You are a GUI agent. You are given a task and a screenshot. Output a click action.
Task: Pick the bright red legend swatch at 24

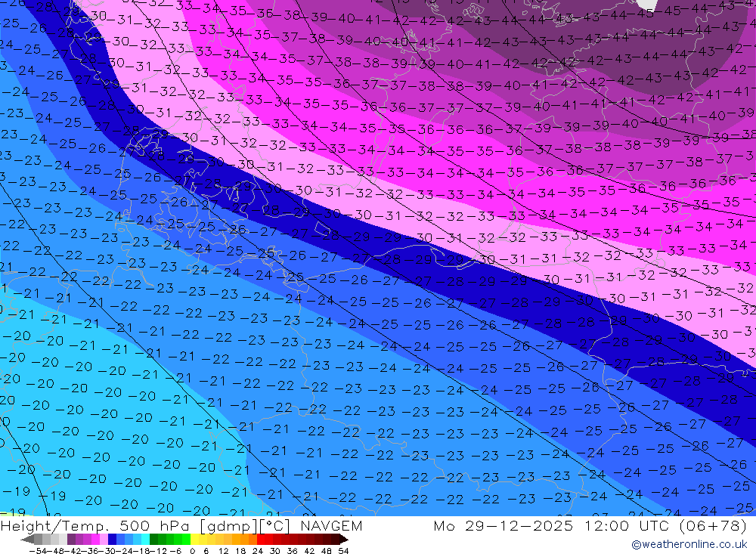coord(261,539)
